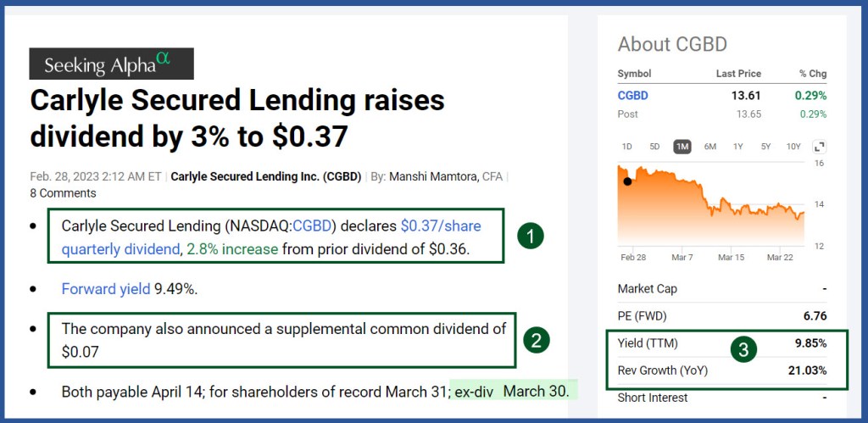Show the 1Y chart range

pos(737,147)
